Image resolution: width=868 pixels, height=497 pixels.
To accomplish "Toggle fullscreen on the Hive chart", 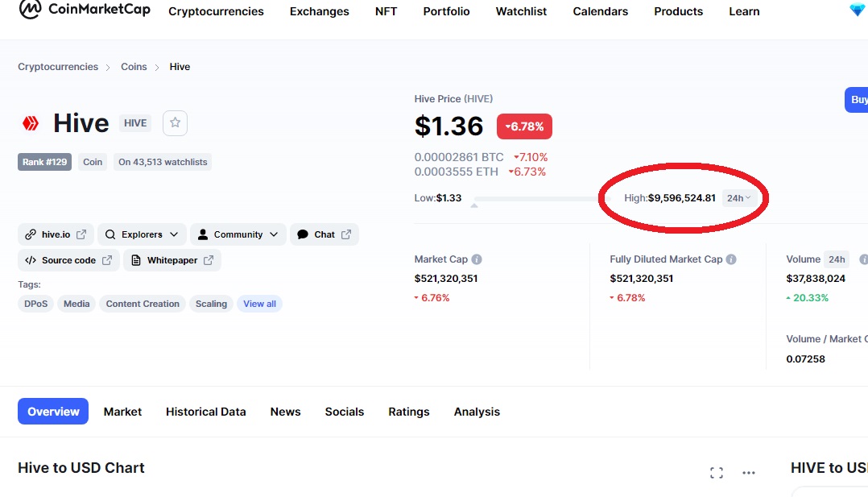I will tap(717, 473).
